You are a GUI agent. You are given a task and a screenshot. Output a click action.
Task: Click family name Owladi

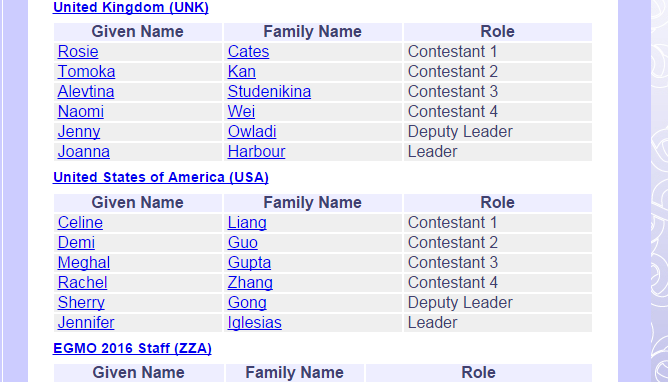[x=252, y=132]
